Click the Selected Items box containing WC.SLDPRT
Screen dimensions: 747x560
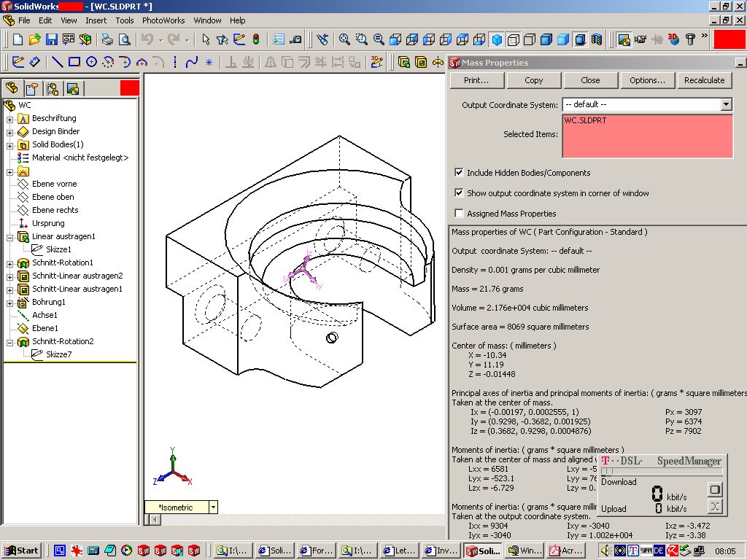647,136
